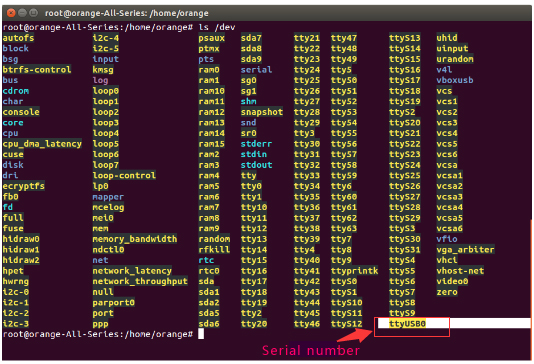Select the 'ppp' entry
Screen dimensions: 534x364
pyautogui.click(x=100, y=323)
